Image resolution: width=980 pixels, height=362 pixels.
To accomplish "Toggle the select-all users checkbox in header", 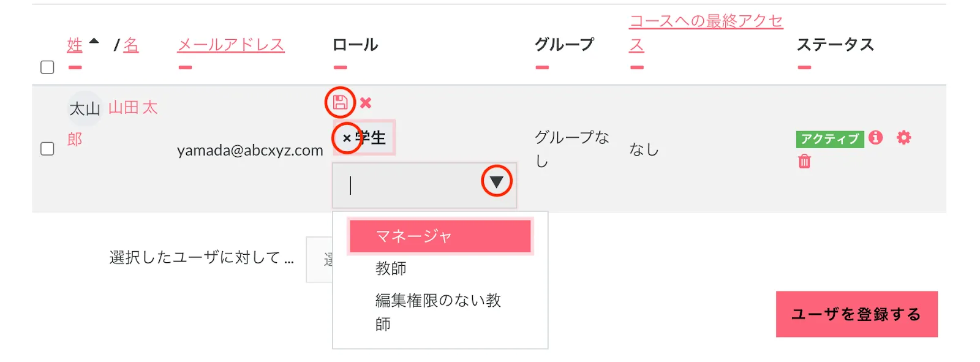I will tap(47, 67).
